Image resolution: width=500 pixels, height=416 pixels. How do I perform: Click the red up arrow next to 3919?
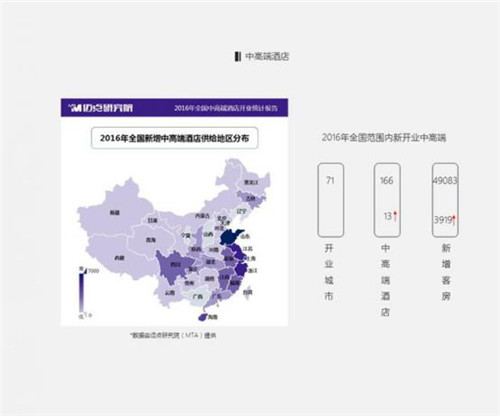click(454, 220)
